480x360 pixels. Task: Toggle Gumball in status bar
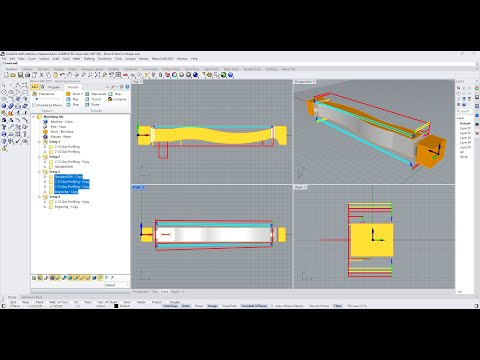coord(254,306)
